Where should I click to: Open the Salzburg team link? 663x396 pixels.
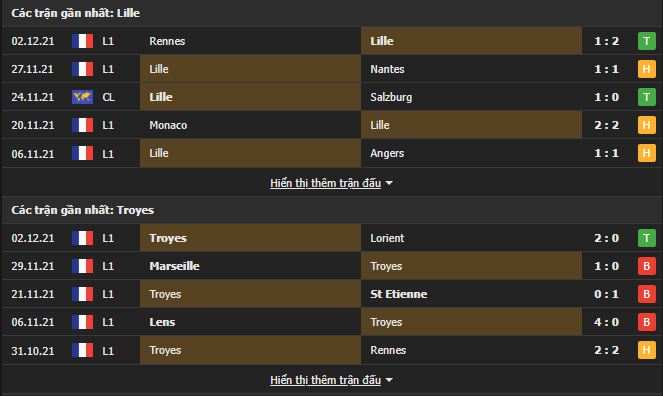(x=391, y=97)
